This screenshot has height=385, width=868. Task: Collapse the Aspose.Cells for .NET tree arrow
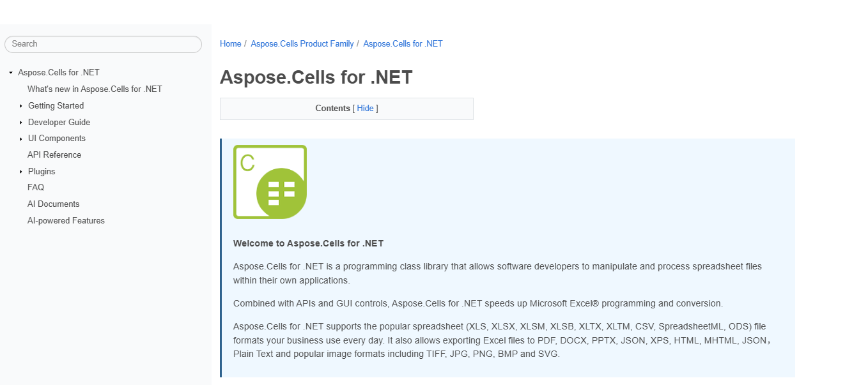[x=11, y=73]
